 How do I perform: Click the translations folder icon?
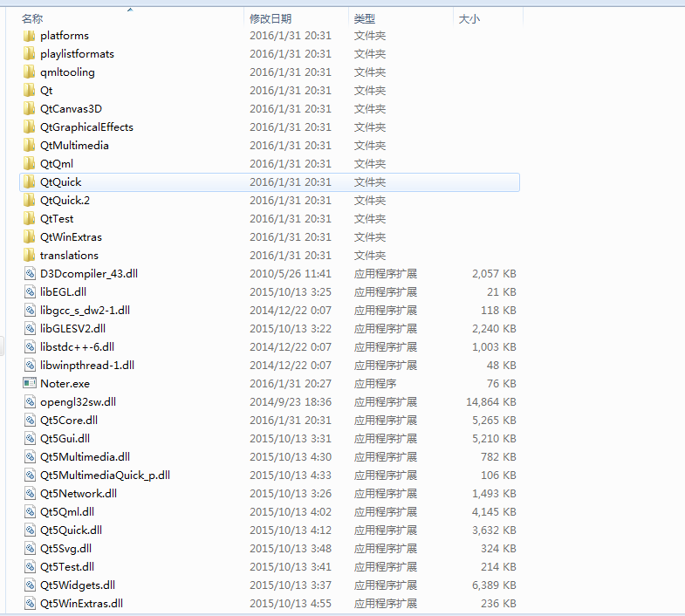29,255
